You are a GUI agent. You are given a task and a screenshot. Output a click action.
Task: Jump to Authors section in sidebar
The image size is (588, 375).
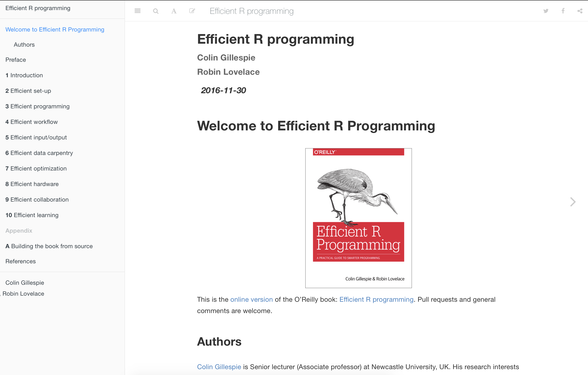[x=24, y=45]
